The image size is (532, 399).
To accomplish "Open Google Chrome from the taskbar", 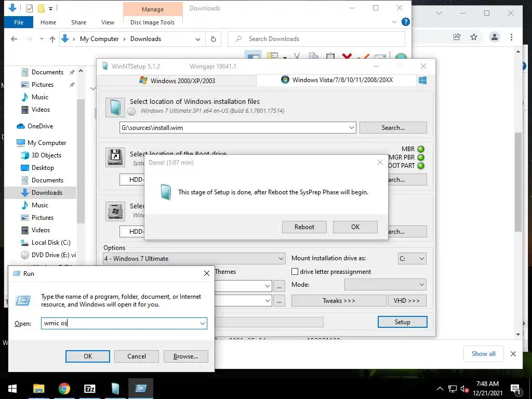I will pyautogui.click(x=64, y=389).
